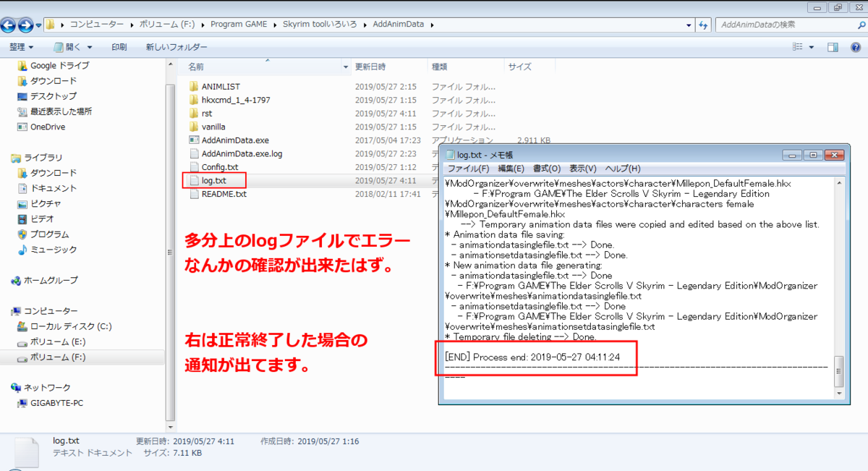Viewport: 868px width, 471px height.
Task: Click the address bar refresh button
Action: [x=704, y=25]
